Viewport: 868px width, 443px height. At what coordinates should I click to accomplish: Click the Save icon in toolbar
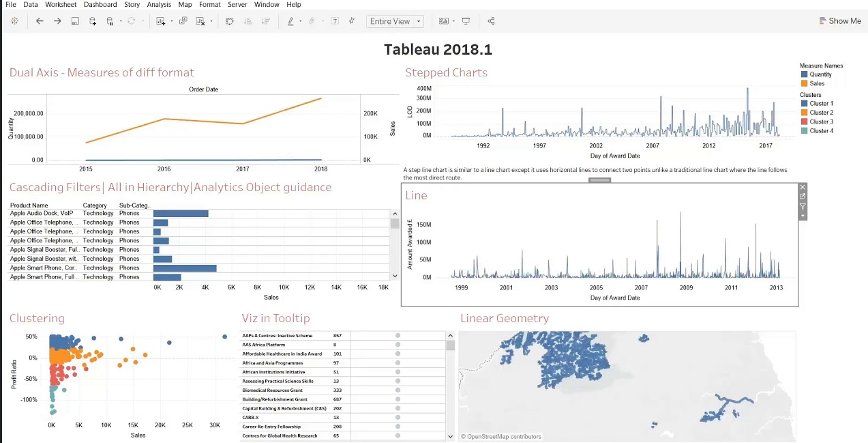pos(75,21)
